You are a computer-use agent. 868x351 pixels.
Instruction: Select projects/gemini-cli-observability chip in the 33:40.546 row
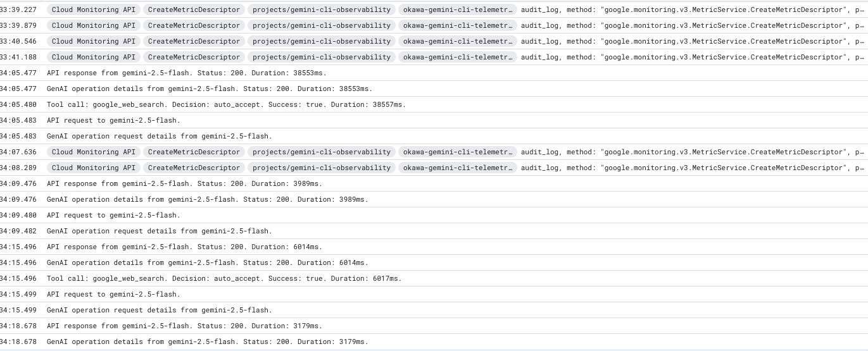pos(321,41)
